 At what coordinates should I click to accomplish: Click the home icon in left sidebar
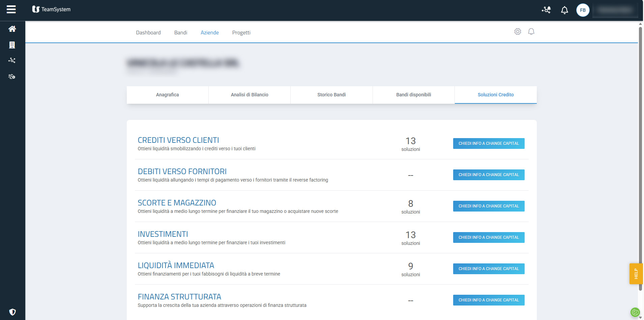(12, 29)
